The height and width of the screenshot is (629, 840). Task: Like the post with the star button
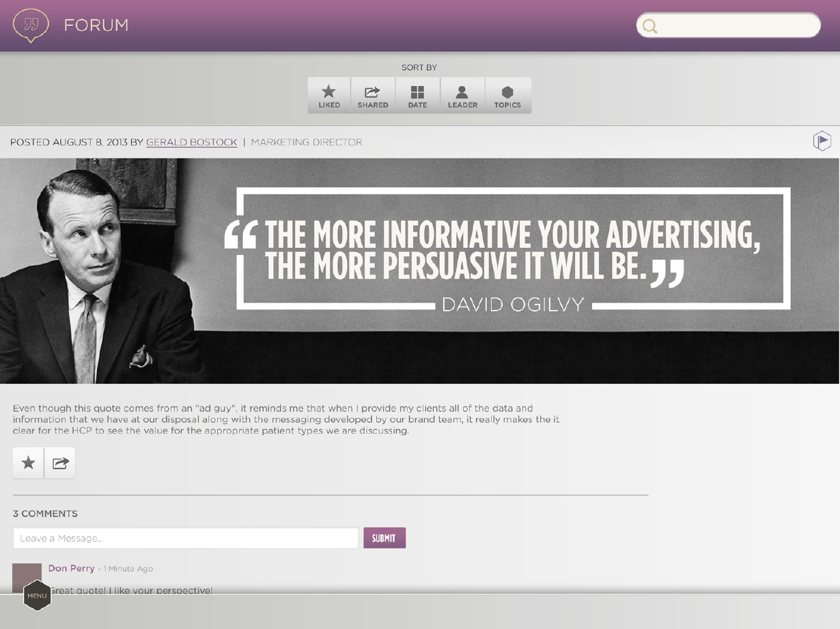click(x=28, y=463)
